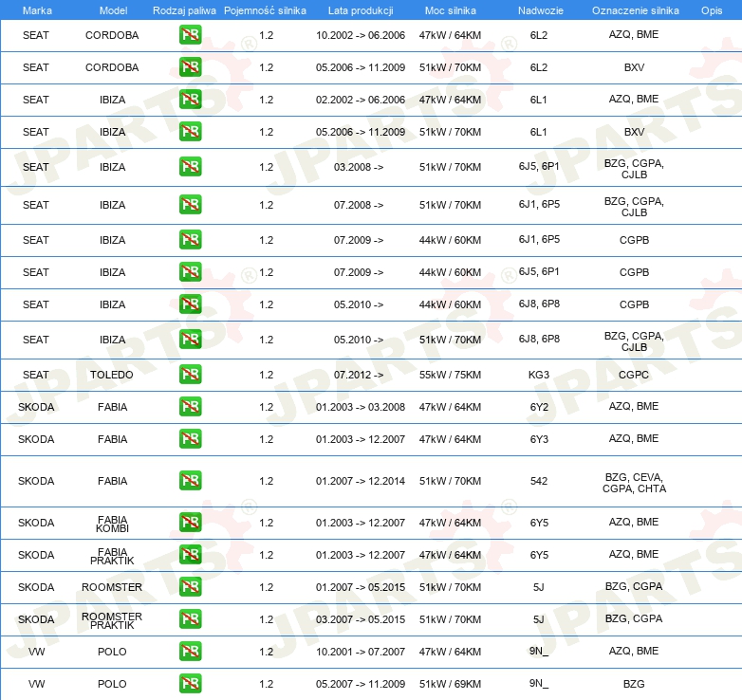Click fuel icon for Ibiza 07.2009 6J1, 6P5 row
This screenshot has height=700, width=742.
click(190, 239)
